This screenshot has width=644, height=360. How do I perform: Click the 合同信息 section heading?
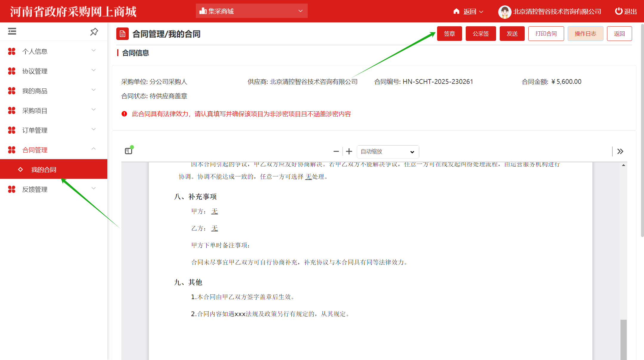point(135,53)
